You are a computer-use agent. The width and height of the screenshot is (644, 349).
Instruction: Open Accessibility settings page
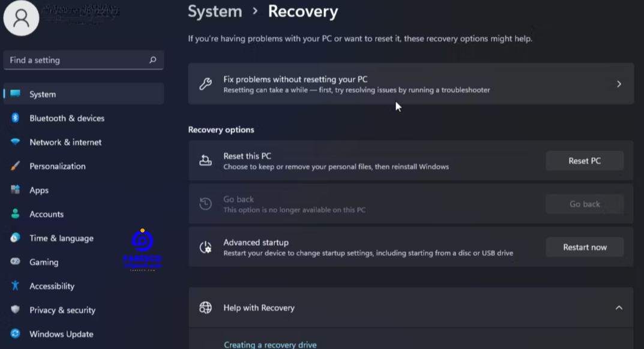(x=84, y=286)
